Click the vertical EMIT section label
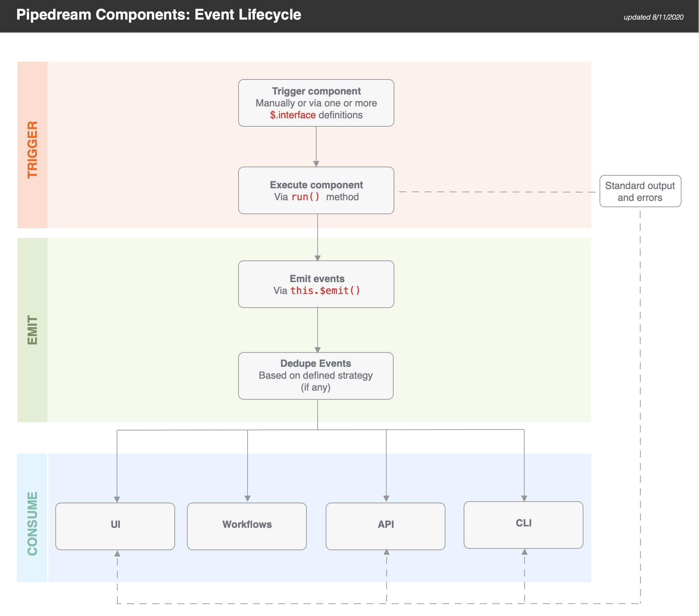Image resolution: width=699 pixels, height=616 pixels. 33,330
